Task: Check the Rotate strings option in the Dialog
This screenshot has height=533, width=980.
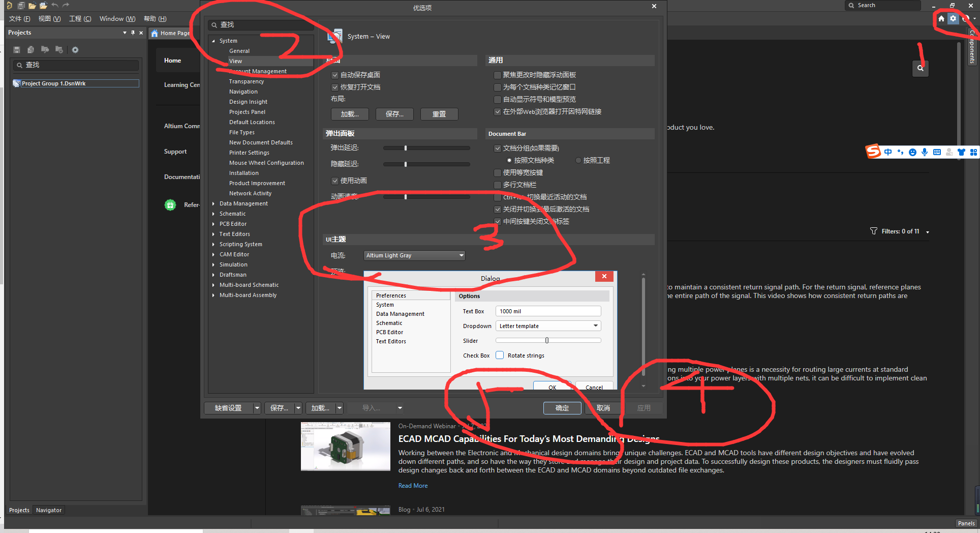Action: (500, 355)
